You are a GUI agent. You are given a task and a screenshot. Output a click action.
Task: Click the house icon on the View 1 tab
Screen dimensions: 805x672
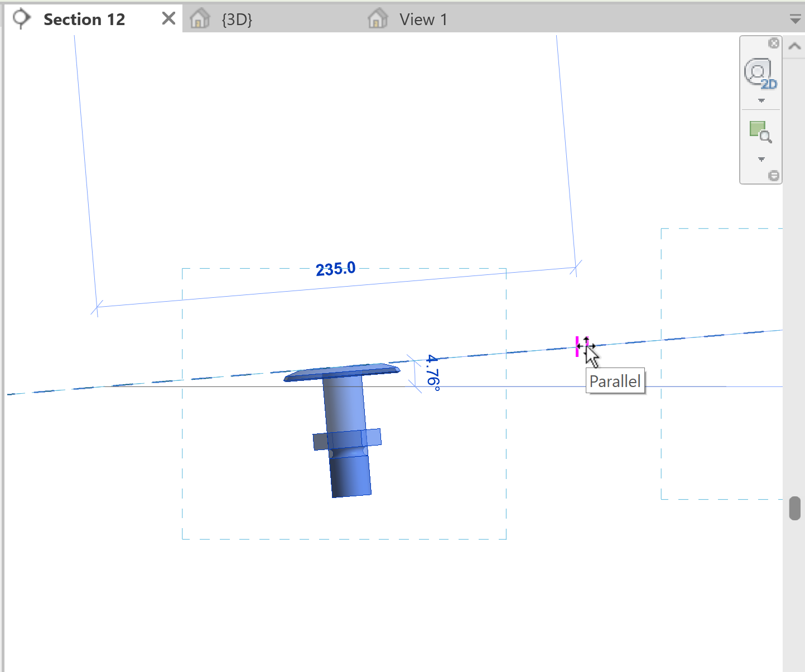tap(378, 19)
